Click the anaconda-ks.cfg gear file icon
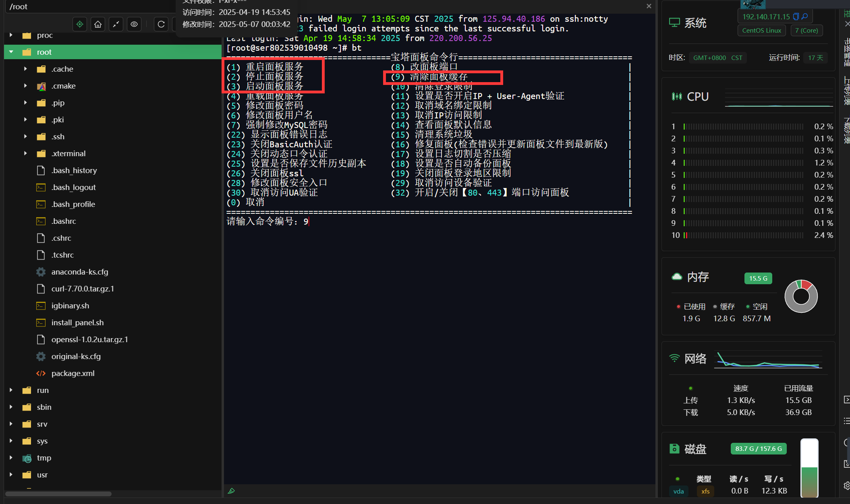This screenshot has width=850, height=504. (x=41, y=272)
